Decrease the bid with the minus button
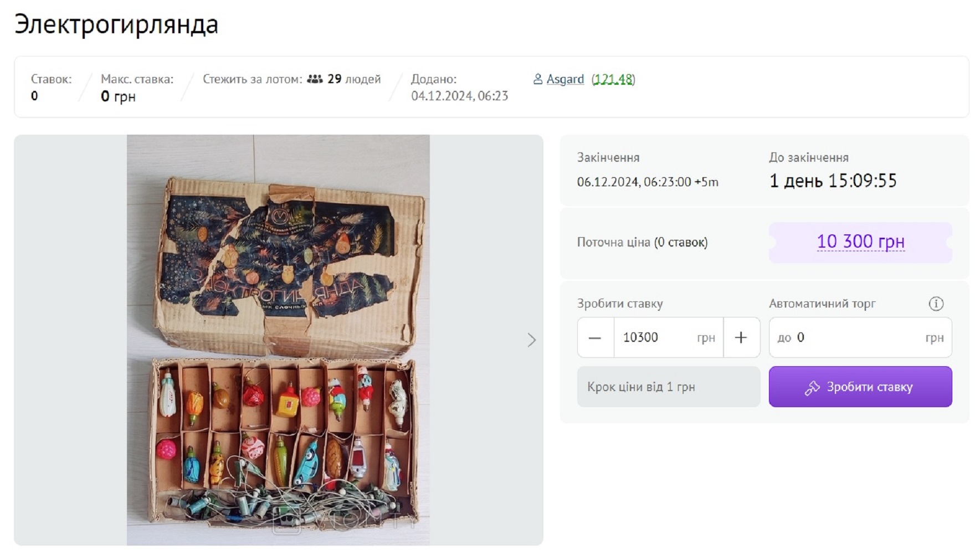 pyautogui.click(x=595, y=337)
